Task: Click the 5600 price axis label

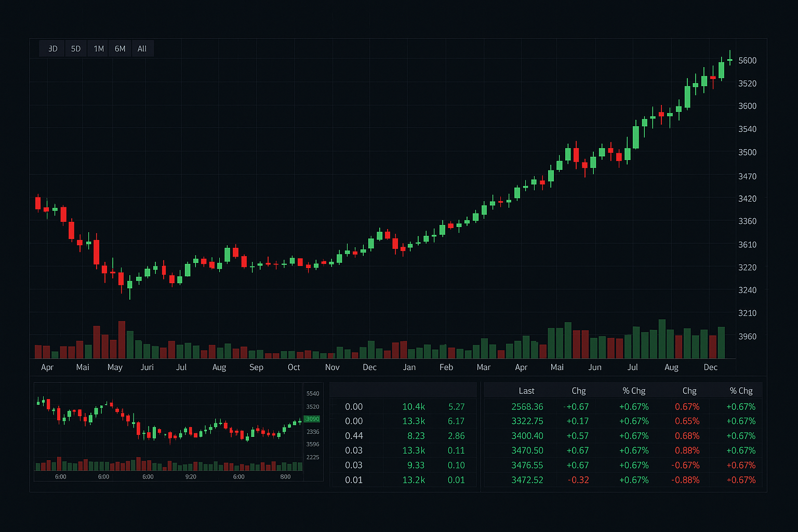Action: pos(747,61)
